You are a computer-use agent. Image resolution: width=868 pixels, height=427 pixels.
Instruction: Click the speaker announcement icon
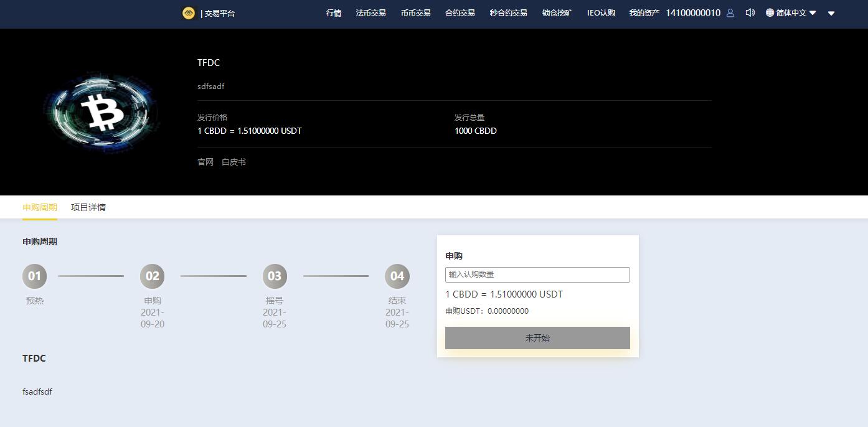click(x=750, y=12)
